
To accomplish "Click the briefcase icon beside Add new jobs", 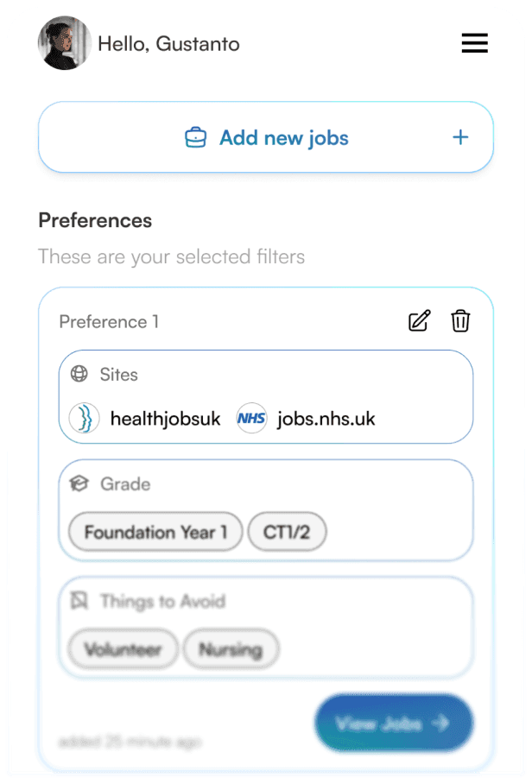I will point(196,137).
